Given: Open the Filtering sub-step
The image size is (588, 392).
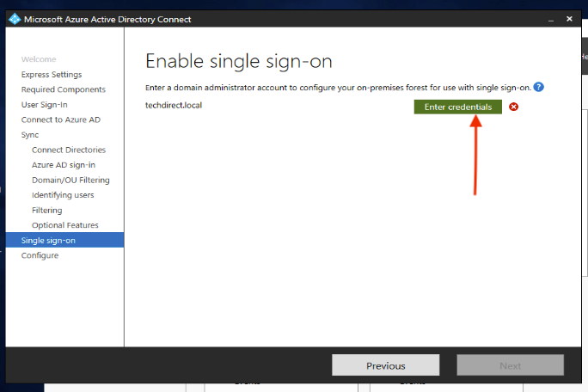Looking at the screenshot, I should (47, 210).
